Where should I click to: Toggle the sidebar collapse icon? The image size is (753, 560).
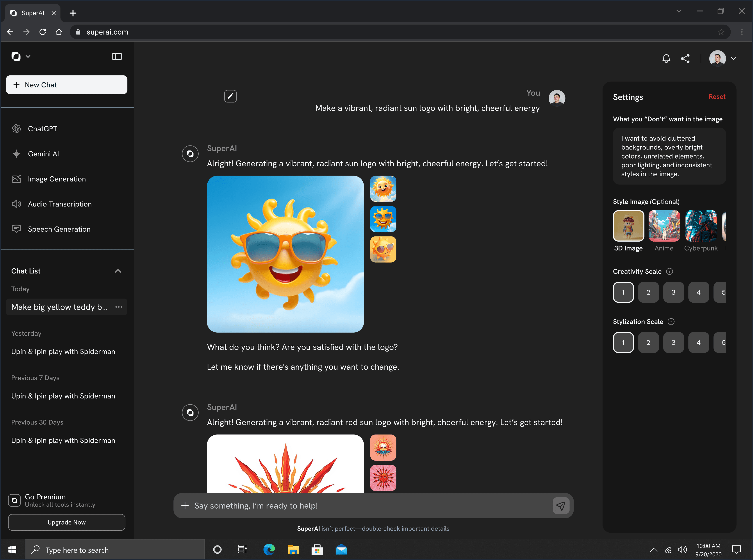coord(117,57)
